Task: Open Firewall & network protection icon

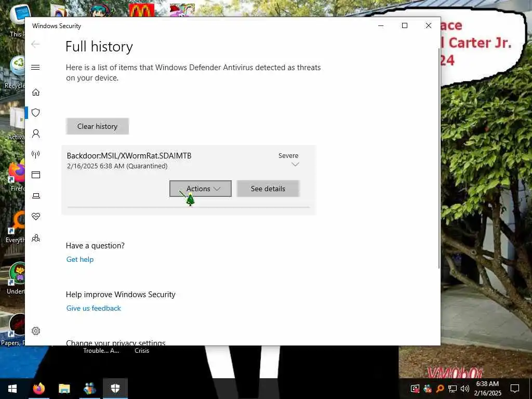Action: pos(36,154)
